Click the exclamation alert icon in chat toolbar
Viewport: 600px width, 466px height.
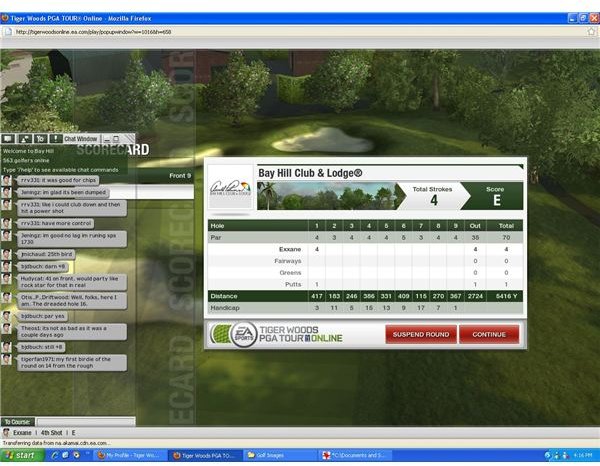point(56,139)
